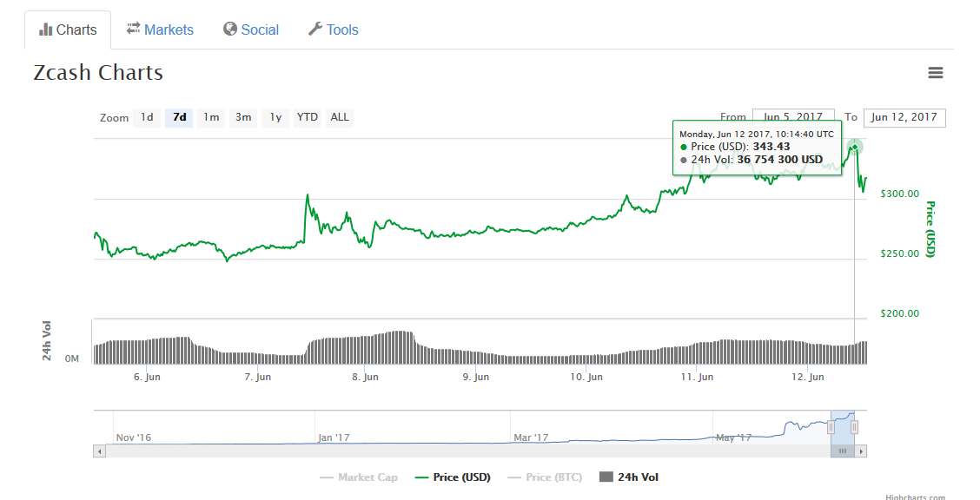
Task: Click the 11. Jun date label
Action: click(697, 377)
